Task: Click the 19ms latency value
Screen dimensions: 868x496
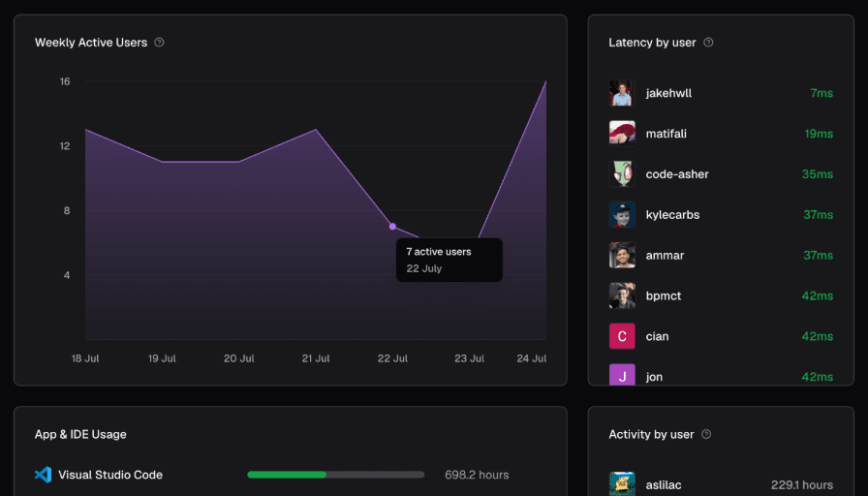Action: [x=819, y=134]
